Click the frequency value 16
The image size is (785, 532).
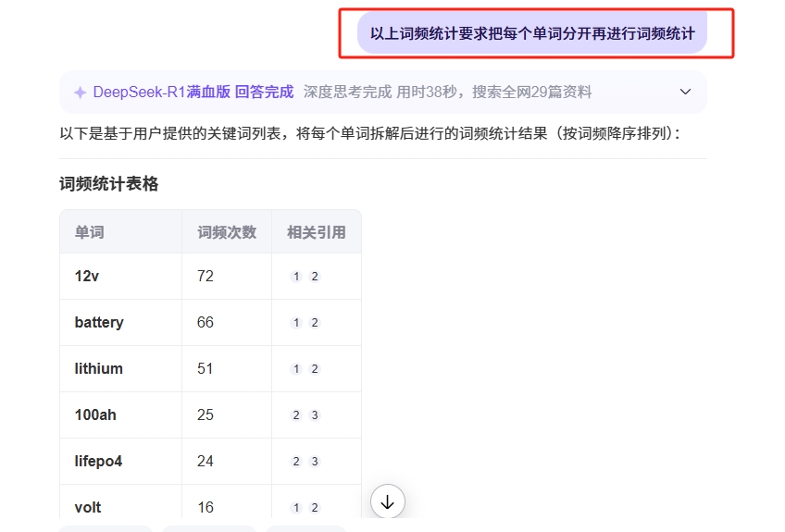[x=206, y=507]
